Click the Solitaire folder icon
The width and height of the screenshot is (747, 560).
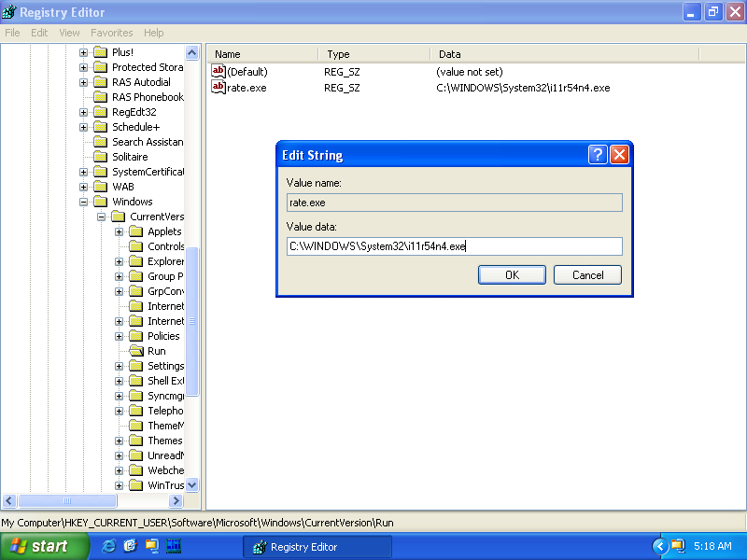(x=101, y=157)
